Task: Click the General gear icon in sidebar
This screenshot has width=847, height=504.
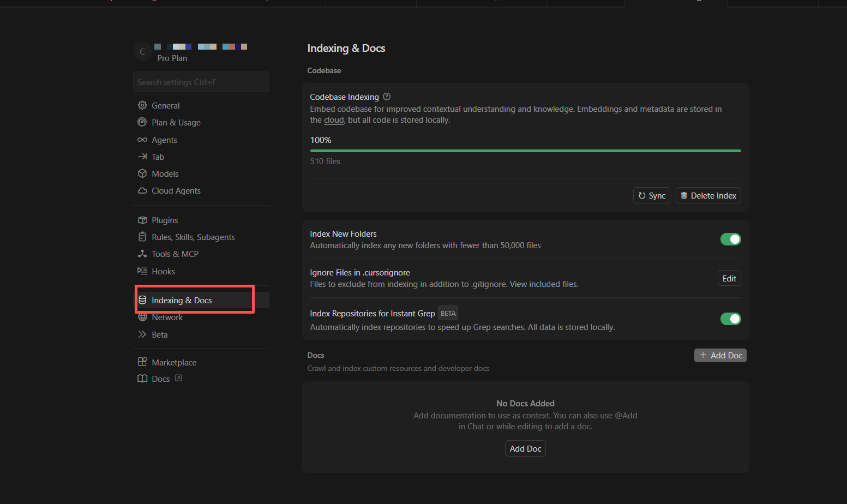Action: (142, 105)
